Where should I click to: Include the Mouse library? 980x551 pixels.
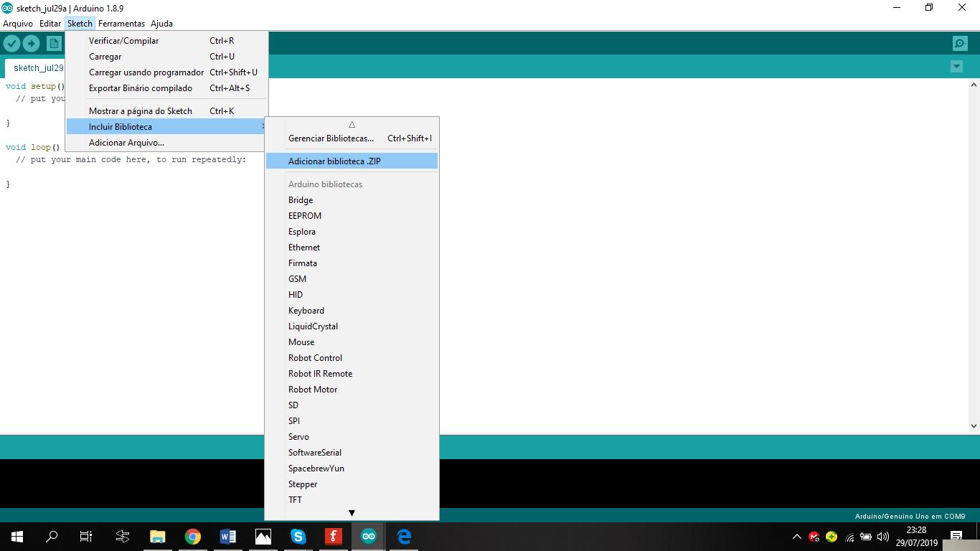352,342
